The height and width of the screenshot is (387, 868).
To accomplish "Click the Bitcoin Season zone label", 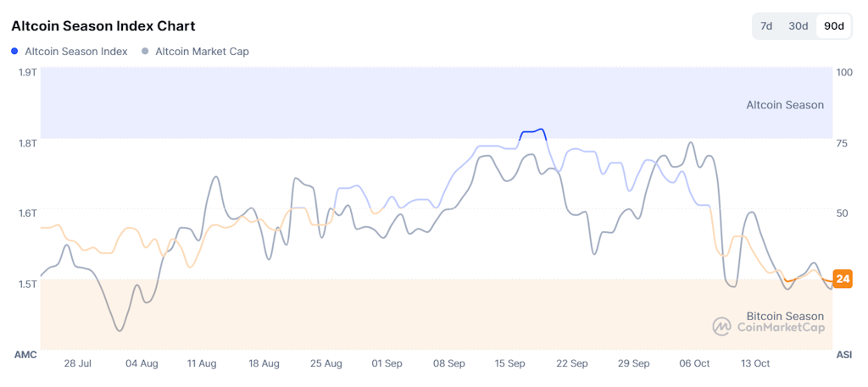I will (x=785, y=316).
